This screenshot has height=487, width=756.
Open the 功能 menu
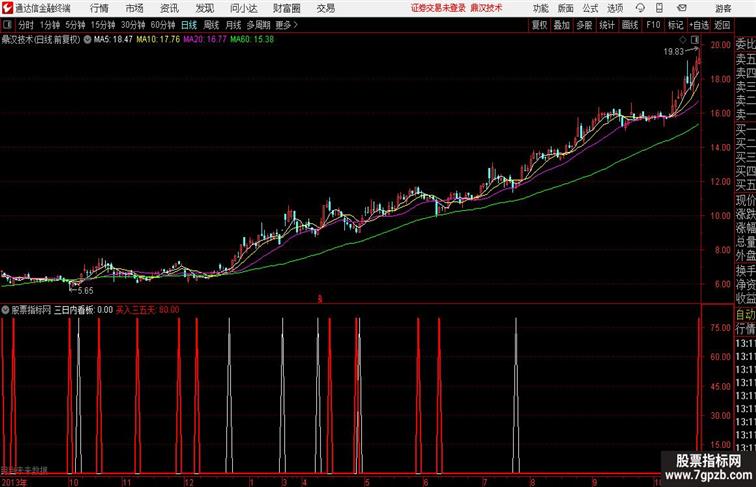click(540, 8)
